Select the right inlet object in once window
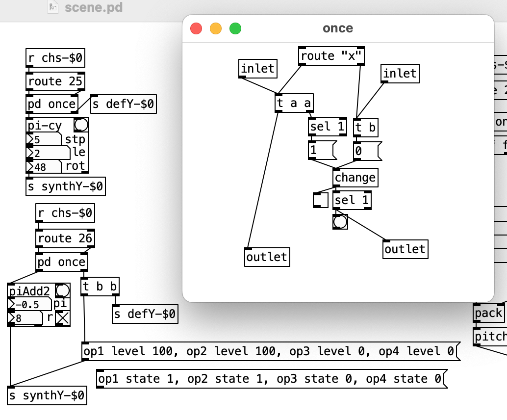507x420 pixels. (x=400, y=74)
